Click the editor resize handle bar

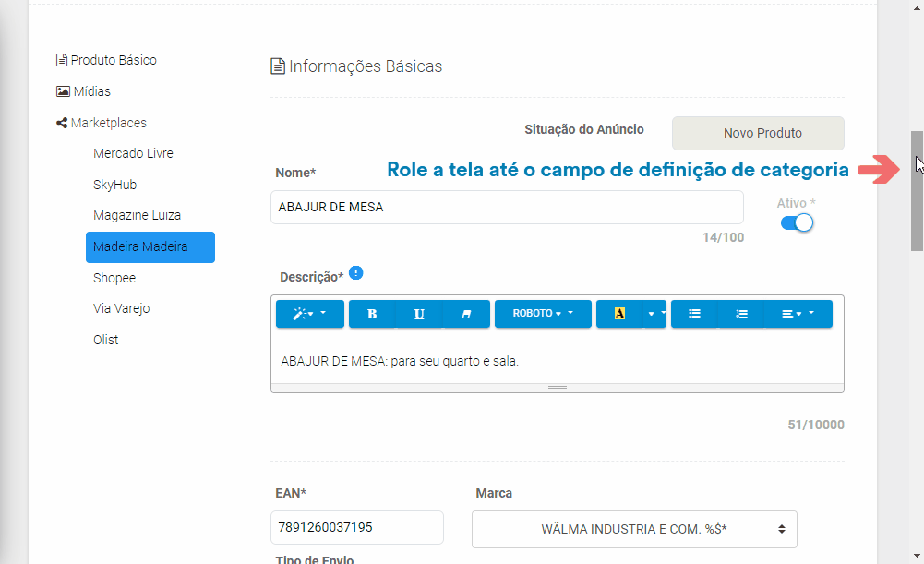pos(558,388)
